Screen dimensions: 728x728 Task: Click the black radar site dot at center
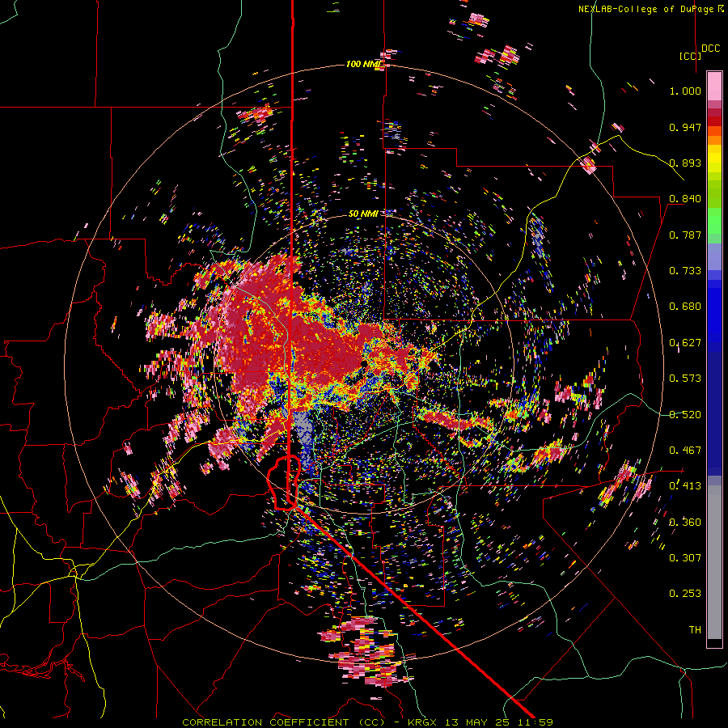(x=364, y=363)
